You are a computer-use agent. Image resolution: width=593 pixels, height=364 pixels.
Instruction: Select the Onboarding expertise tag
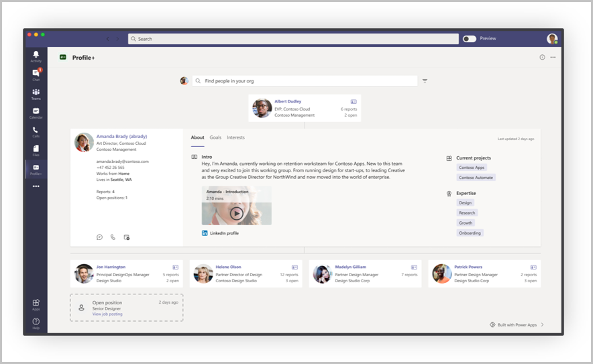470,233
